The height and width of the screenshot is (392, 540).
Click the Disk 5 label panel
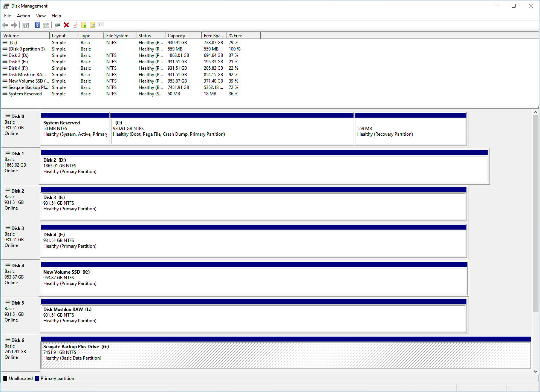click(x=20, y=315)
